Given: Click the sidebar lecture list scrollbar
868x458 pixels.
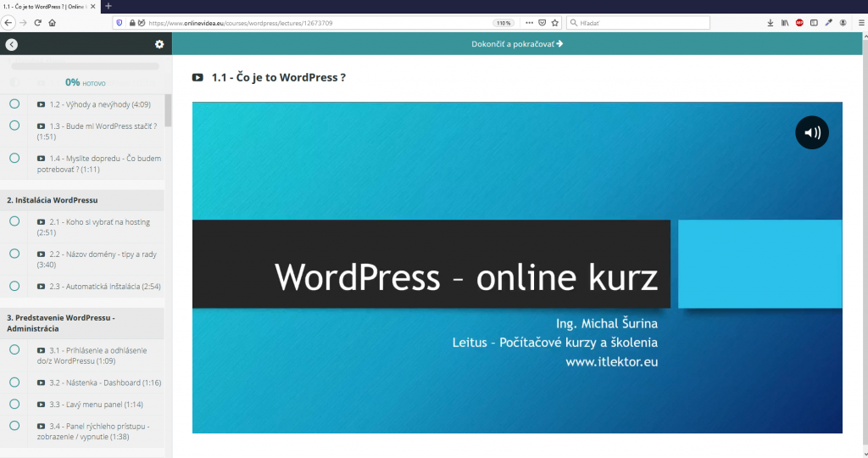Looking at the screenshot, I should tap(169, 110).
